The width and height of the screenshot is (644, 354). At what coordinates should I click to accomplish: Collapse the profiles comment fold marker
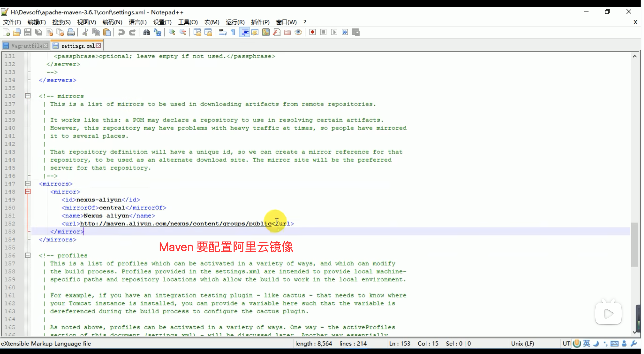click(x=28, y=255)
